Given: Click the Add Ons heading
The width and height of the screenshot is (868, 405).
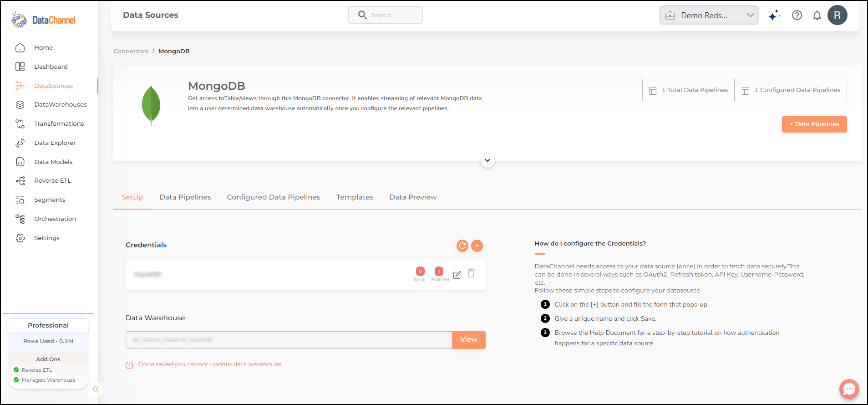Looking at the screenshot, I should (x=48, y=359).
